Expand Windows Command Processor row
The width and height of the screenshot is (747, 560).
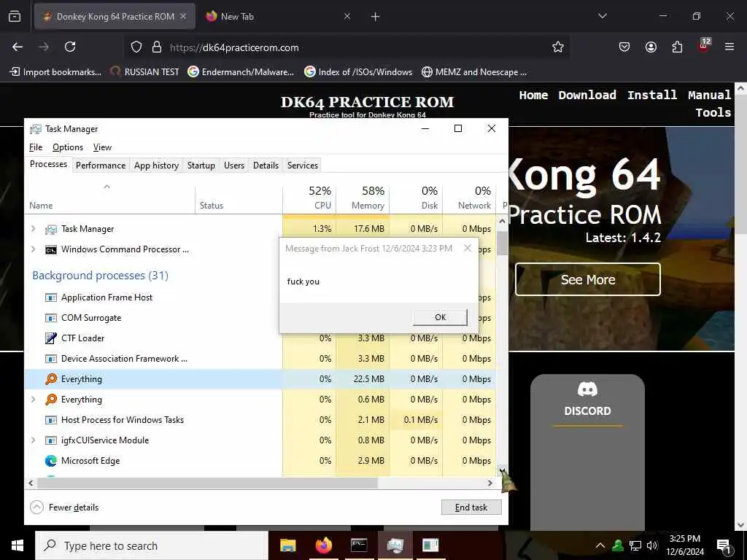[x=33, y=249]
